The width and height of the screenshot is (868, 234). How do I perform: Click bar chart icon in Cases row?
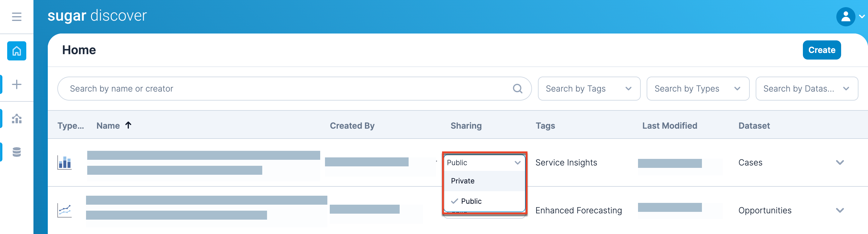64,163
